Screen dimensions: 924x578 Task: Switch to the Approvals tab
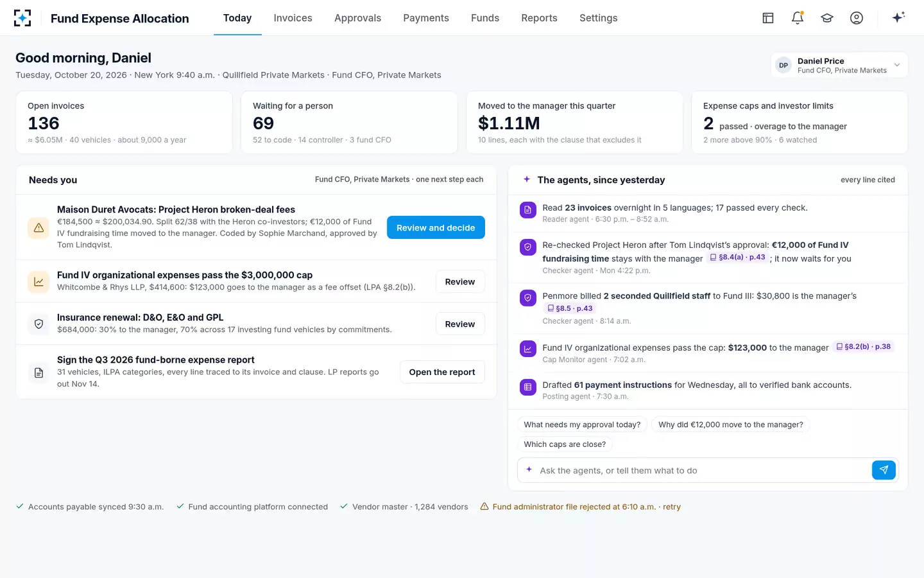click(357, 18)
